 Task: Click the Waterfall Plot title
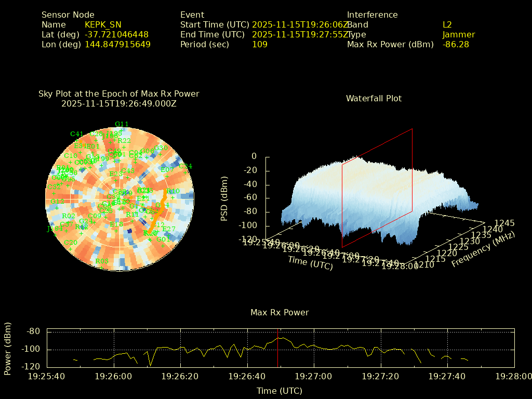coord(374,98)
